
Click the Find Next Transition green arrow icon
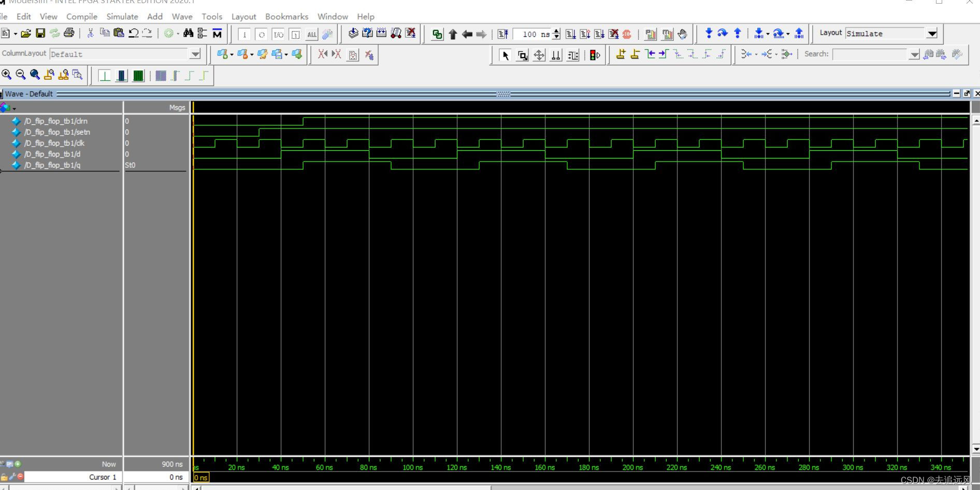point(664,54)
